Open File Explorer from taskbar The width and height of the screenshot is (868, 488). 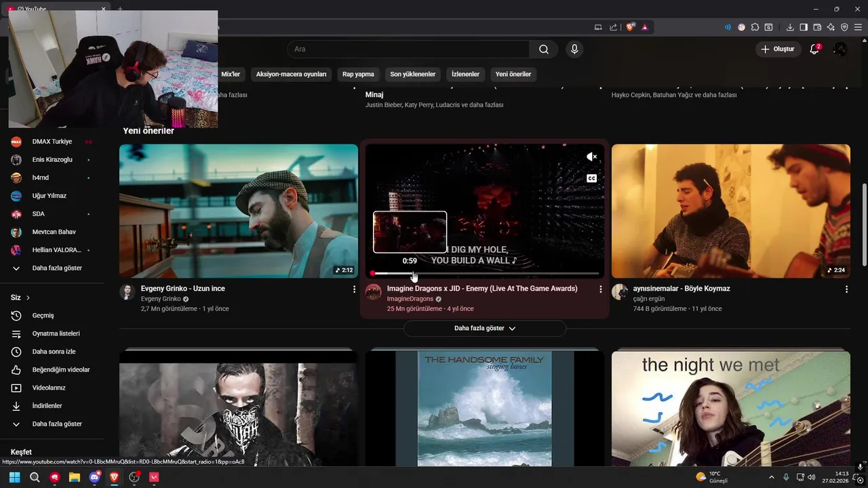tap(75, 477)
